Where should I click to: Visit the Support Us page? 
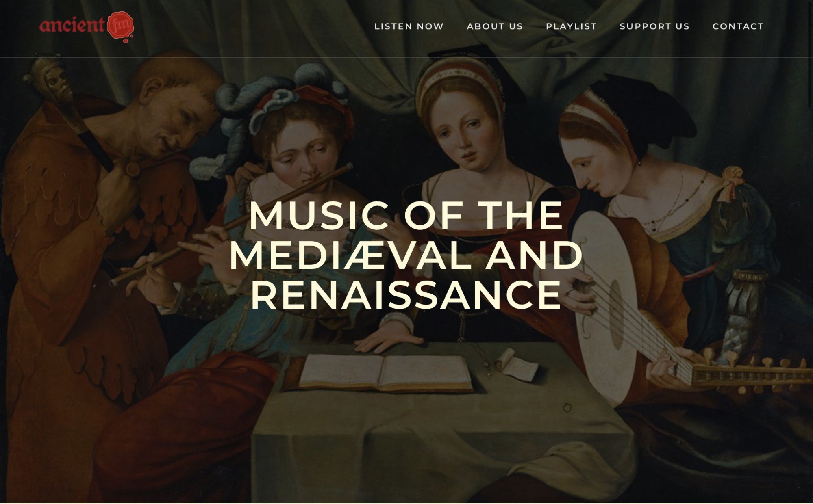point(654,26)
